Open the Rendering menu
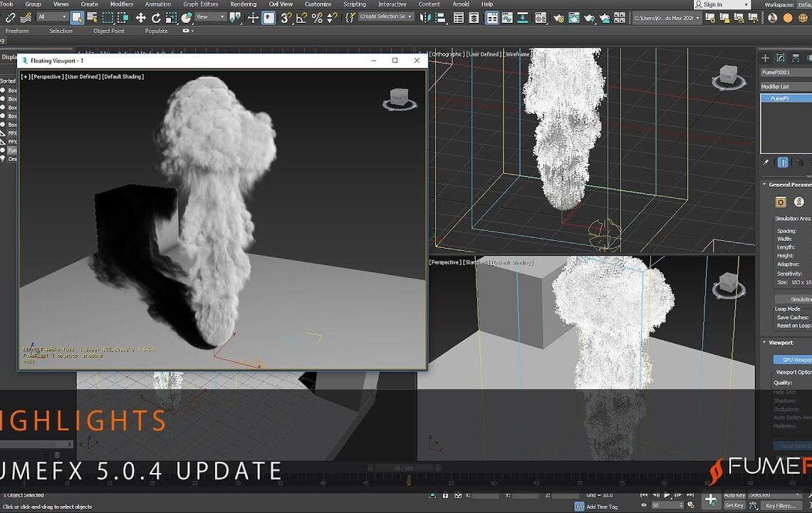The height and width of the screenshot is (513, 812). click(243, 4)
